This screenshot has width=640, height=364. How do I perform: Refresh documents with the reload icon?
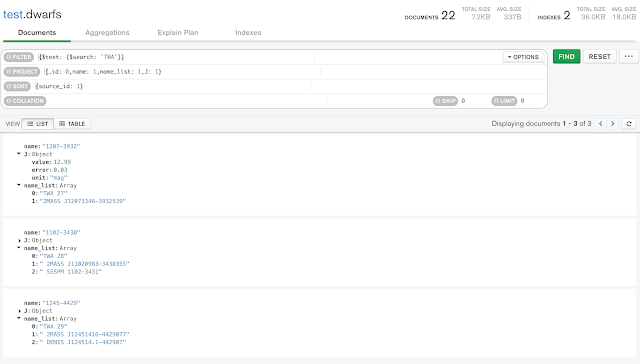pyautogui.click(x=629, y=124)
